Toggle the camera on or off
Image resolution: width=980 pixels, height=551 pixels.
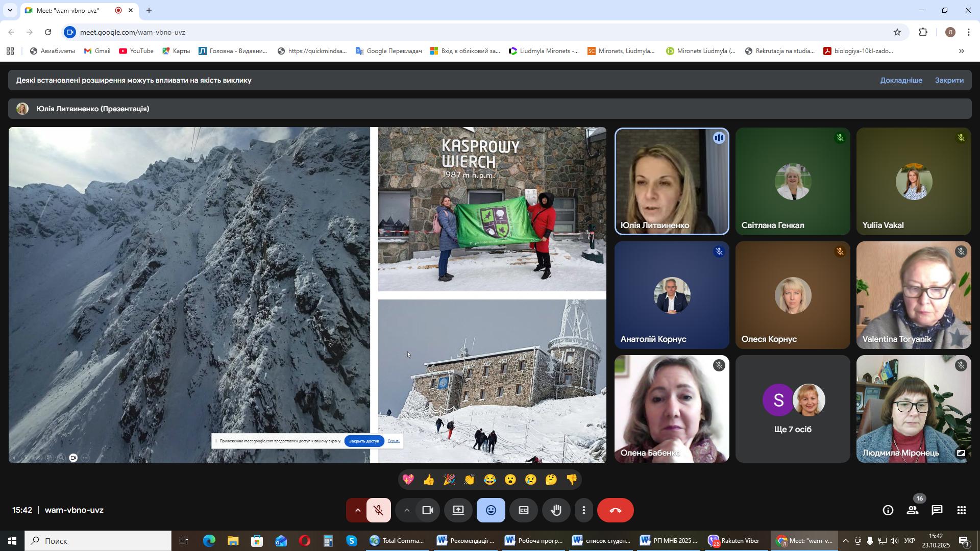(x=427, y=511)
